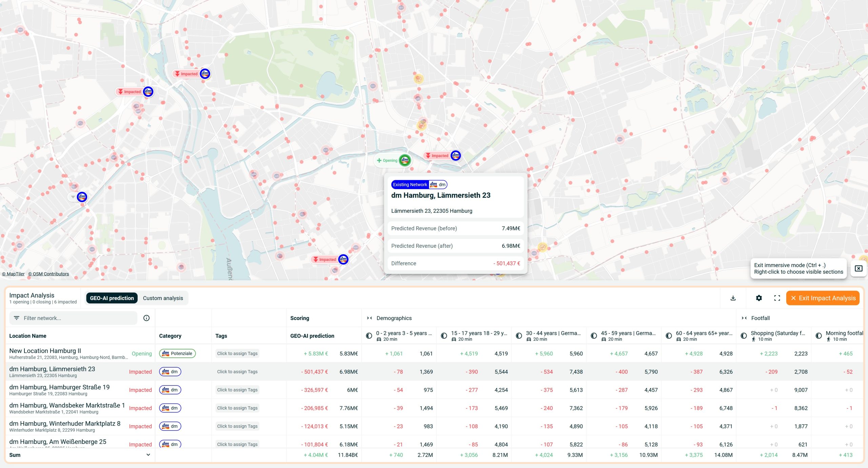This screenshot has height=468, width=868.
Task: Select the topmost Impacted dm marker on the map
Action: click(x=205, y=74)
